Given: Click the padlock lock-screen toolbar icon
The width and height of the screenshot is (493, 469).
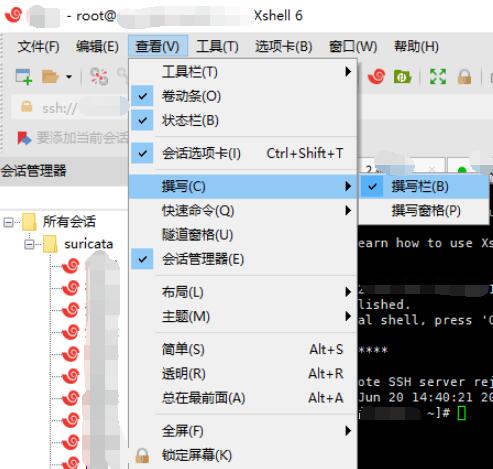Looking at the screenshot, I should [x=464, y=77].
